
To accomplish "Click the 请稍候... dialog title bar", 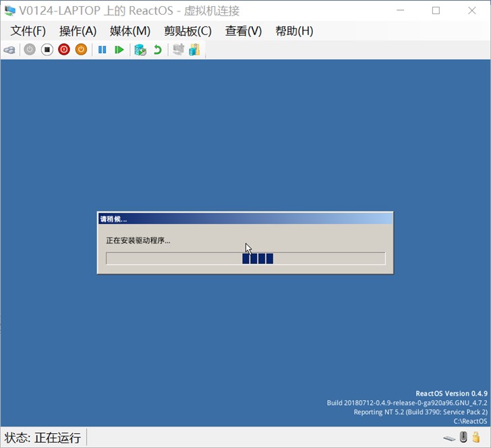I will (246, 219).
